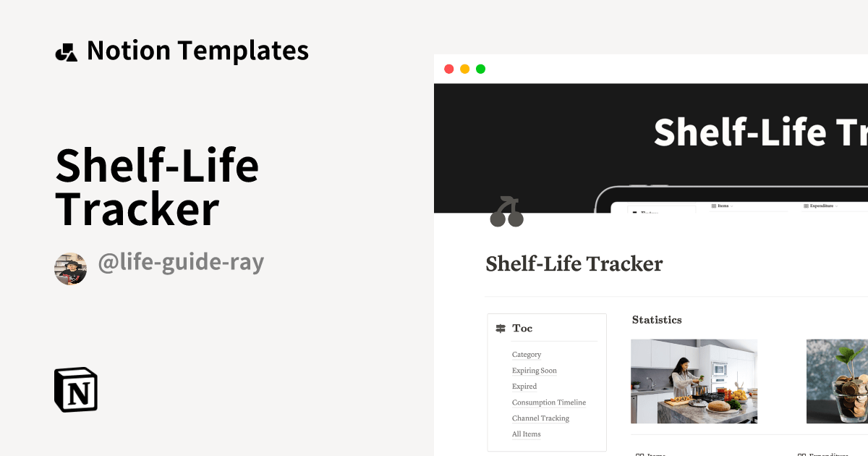Click the green traffic light control
The image size is (868, 456).
coord(480,69)
